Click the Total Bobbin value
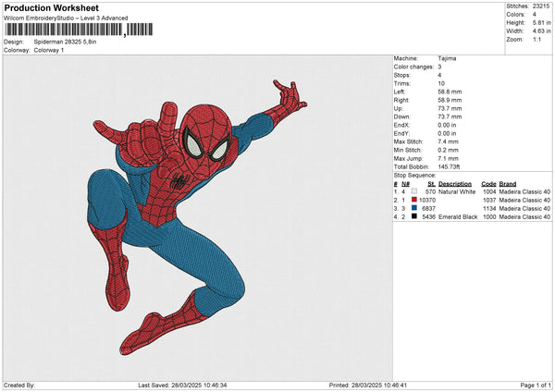The width and height of the screenshot is (555, 392). click(x=450, y=166)
